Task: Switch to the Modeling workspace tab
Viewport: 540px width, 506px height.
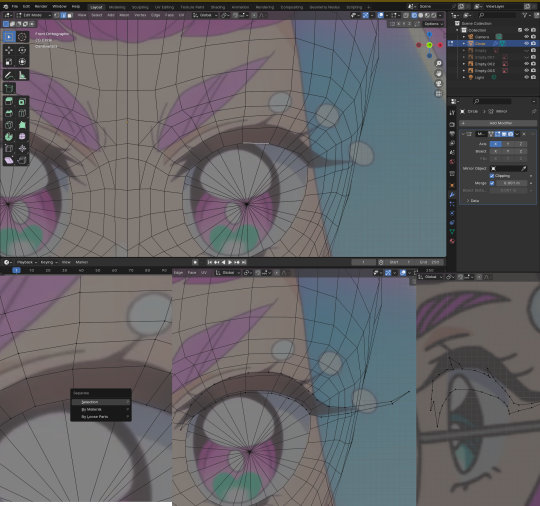Action: [117, 7]
